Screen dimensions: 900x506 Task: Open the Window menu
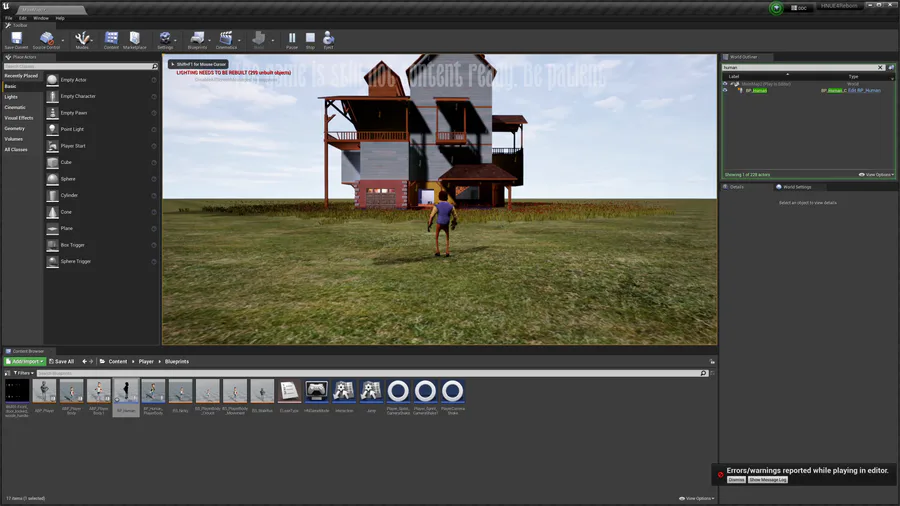(40, 18)
